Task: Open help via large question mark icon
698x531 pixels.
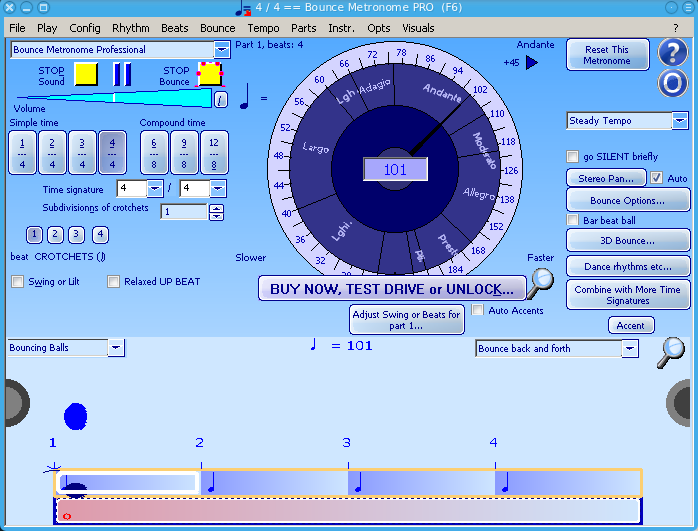Action: click(673, 52)
